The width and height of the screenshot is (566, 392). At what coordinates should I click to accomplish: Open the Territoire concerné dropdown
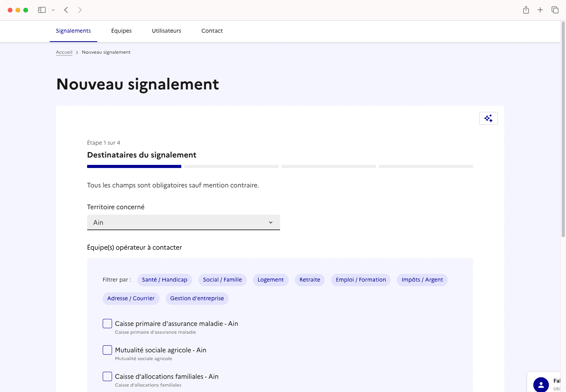click(x=183, y=222)
